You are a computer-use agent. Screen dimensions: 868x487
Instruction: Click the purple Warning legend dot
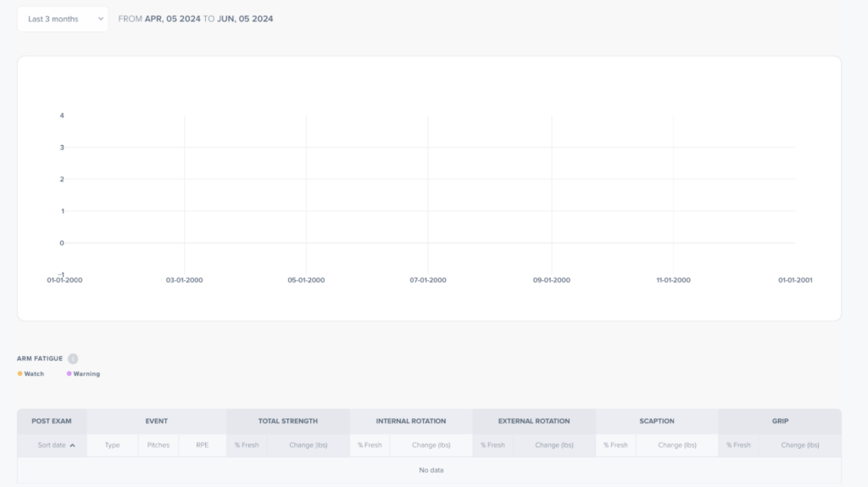(70, 373)
